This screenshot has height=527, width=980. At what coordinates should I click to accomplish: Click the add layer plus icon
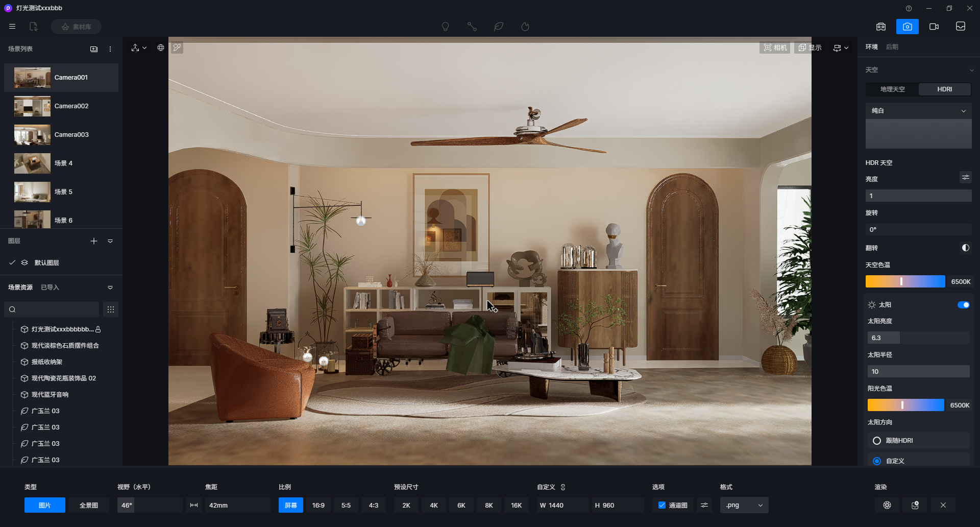pos(94,241)
